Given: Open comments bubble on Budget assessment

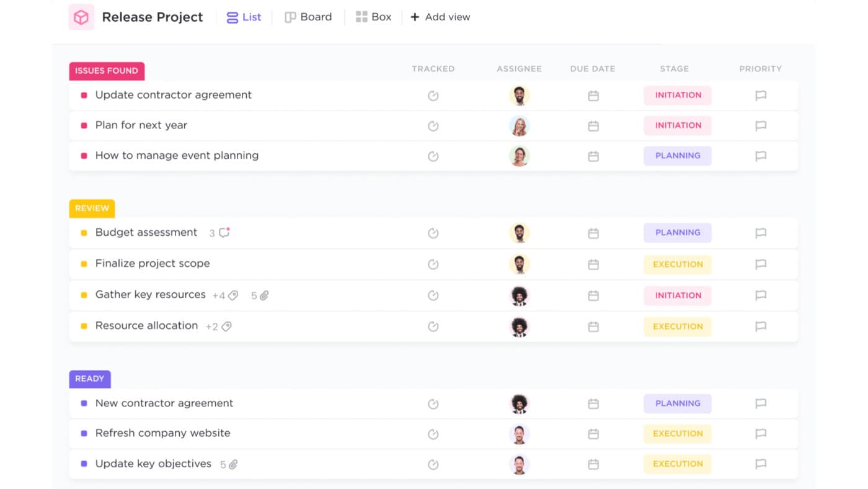Looking at the screenshot, I should (224, 233).
